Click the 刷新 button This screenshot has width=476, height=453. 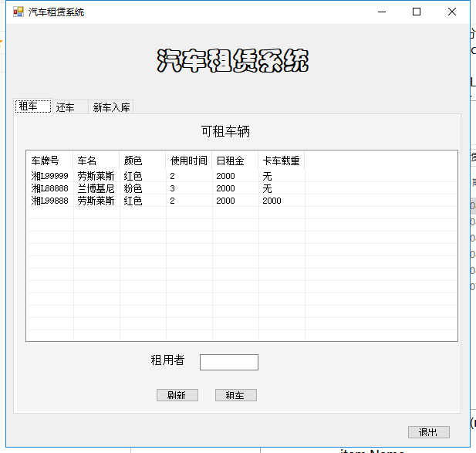(177, 395)
